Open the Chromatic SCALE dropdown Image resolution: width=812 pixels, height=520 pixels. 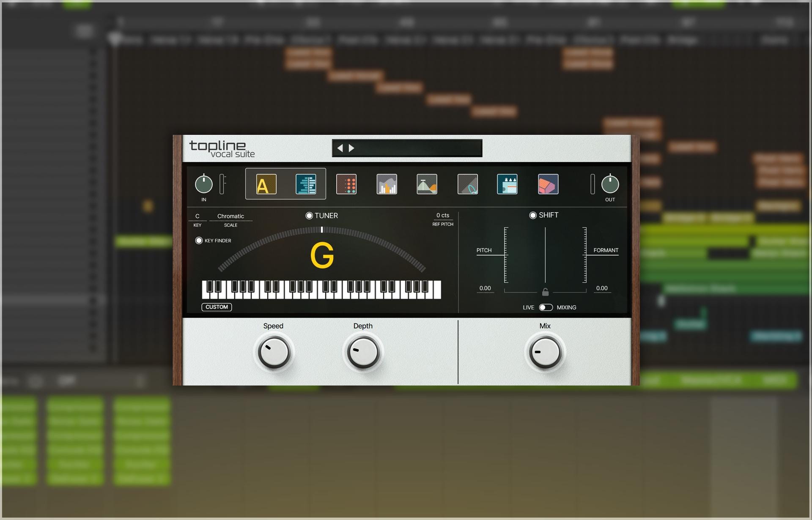[230, 216]
